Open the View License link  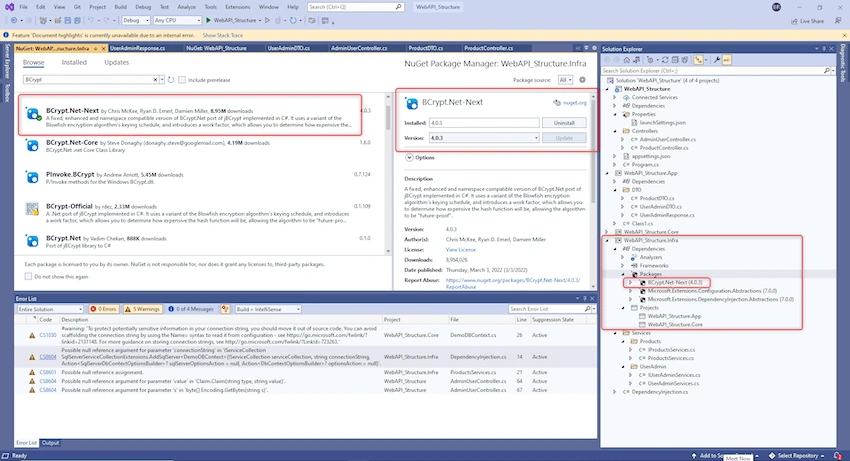[x=461, y=250]
